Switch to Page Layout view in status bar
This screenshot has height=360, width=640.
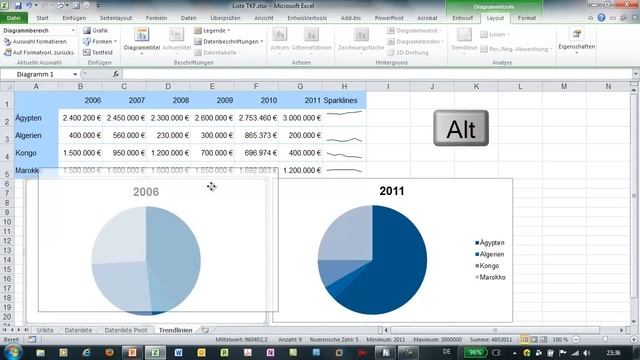click(x=534, y=339)
